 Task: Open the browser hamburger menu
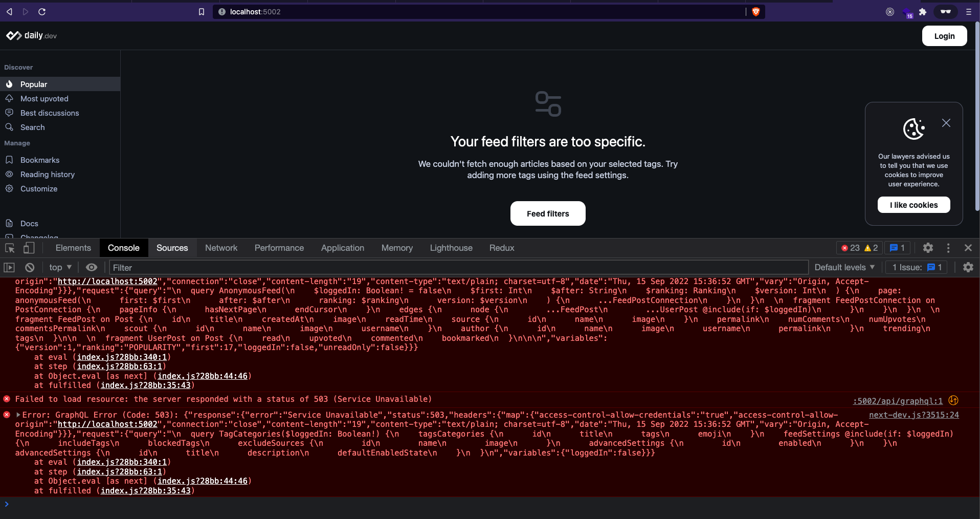pos(968,12)
